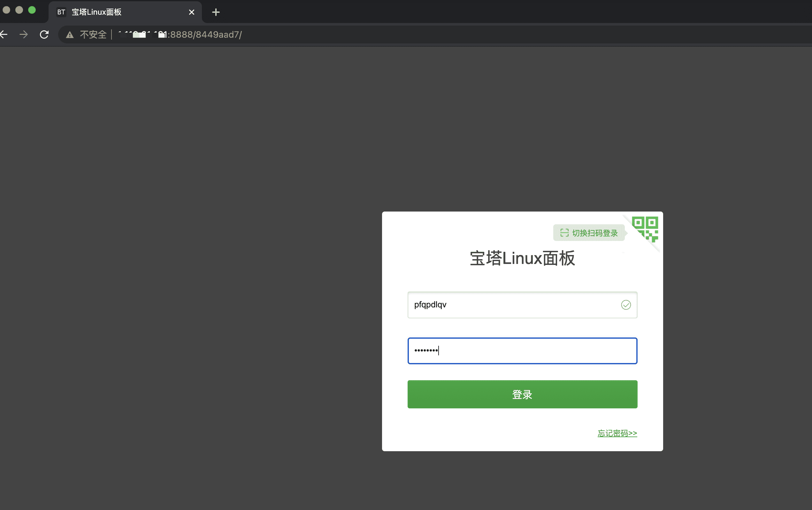The image size is (812, 510).
Task: Click the 宝塔Linux面板 heading on the login card
Action: (522, 258)
